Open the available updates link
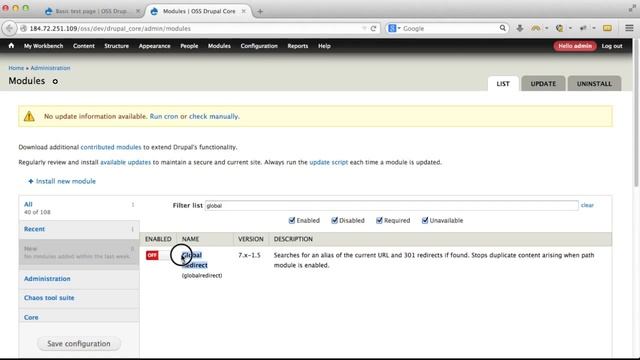Image resolution: width=640 pixels, height=360 pixels. click(x=125, y=162)
